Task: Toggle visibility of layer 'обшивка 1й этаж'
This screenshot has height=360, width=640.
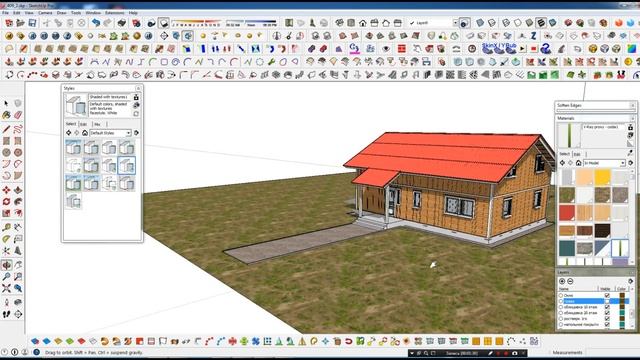Action: (607, 307)
